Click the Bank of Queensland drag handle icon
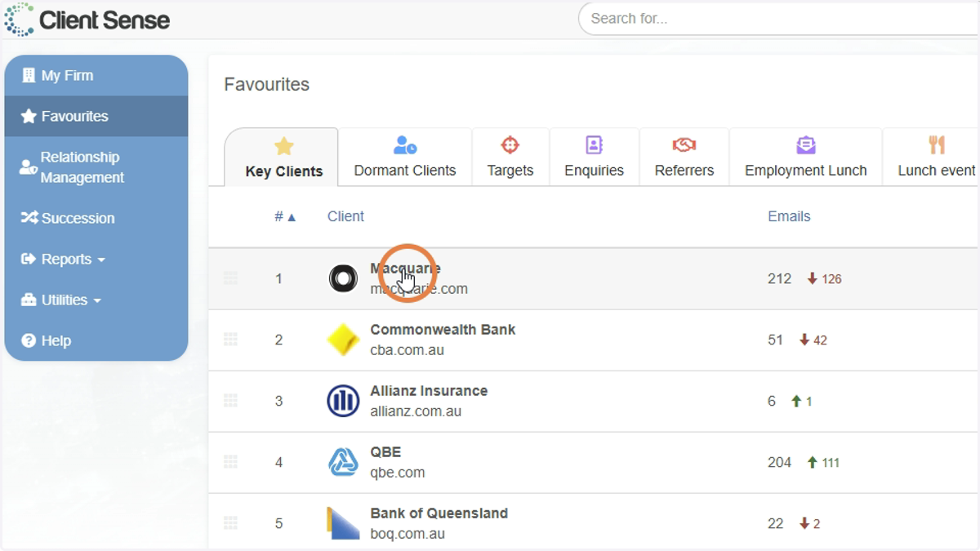This screenshot has height=551, width=980. pos(230,523)
